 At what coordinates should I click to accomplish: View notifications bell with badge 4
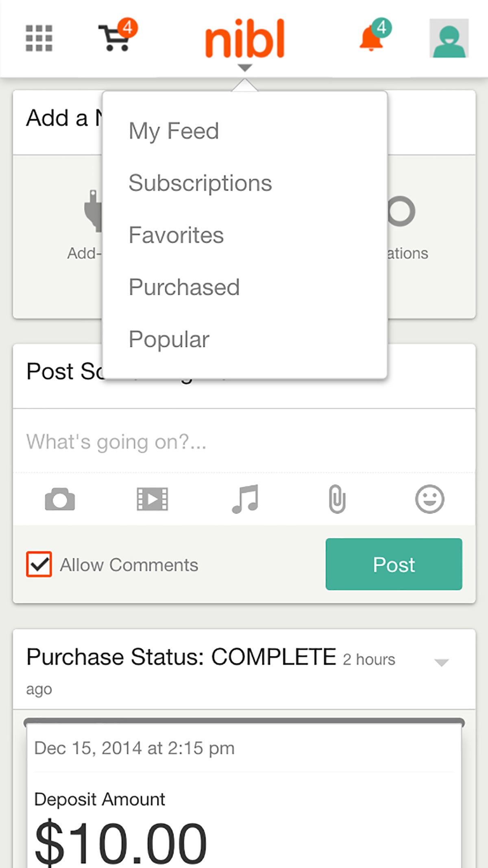pos(375,35)
